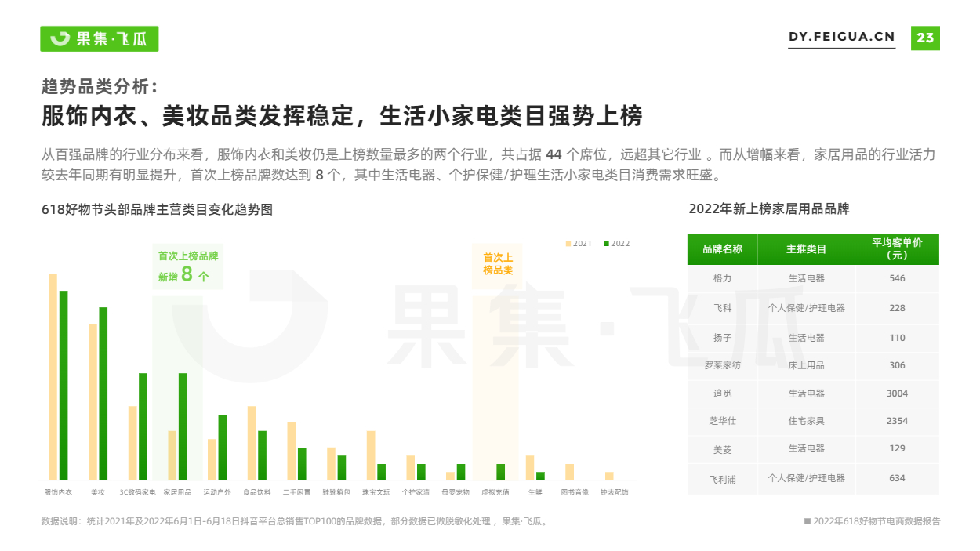Click the 数据说明 footnote text
The image size is (980, 551).
pos(295,521)
